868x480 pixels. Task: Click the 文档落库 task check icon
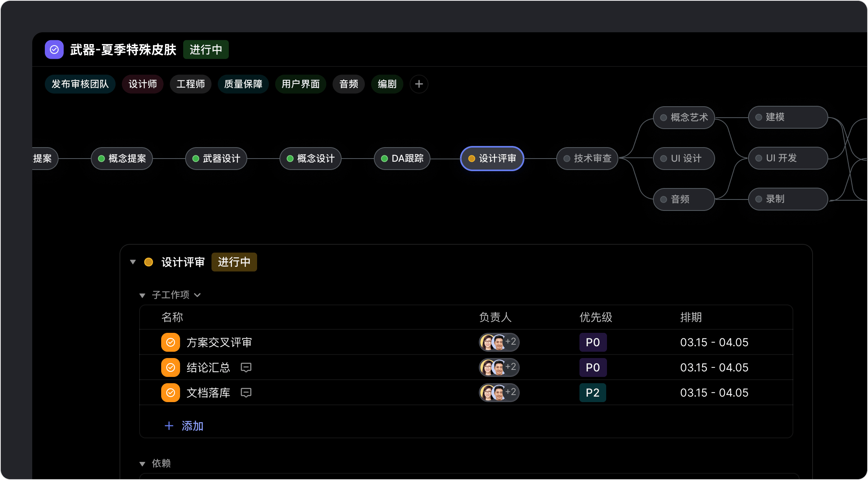click(x=170, y=392)
